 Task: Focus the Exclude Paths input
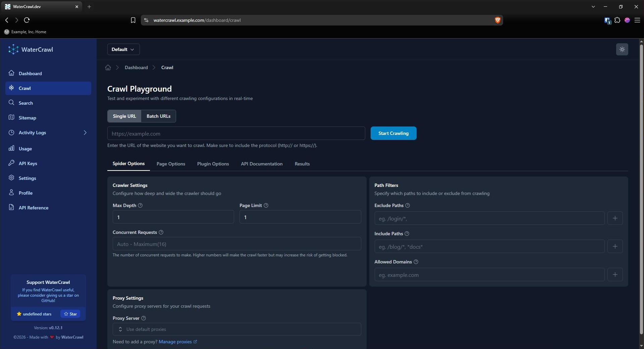[489, 218]
